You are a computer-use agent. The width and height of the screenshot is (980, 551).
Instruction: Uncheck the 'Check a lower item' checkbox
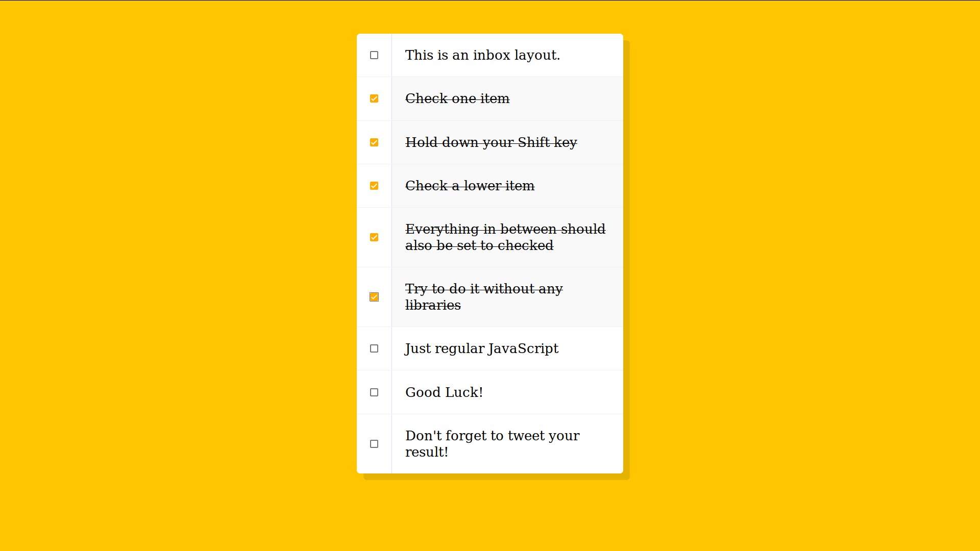pyautogui.click(x=374, y=186)
